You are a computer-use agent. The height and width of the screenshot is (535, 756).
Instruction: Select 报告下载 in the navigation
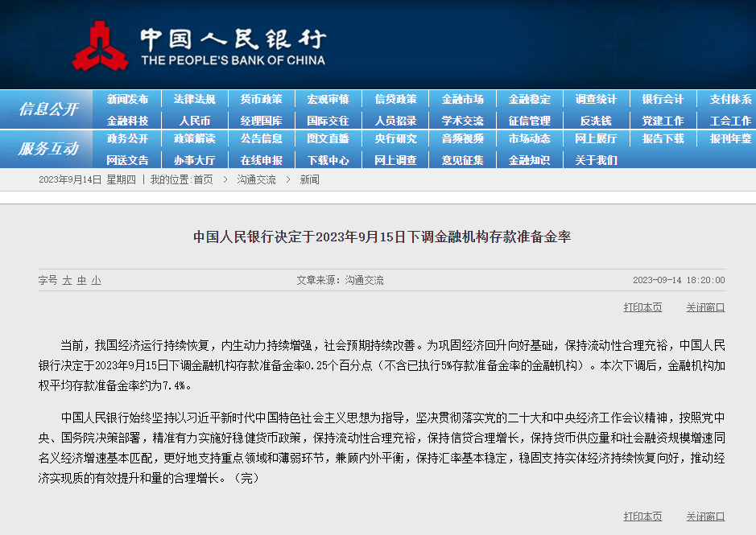663,139
